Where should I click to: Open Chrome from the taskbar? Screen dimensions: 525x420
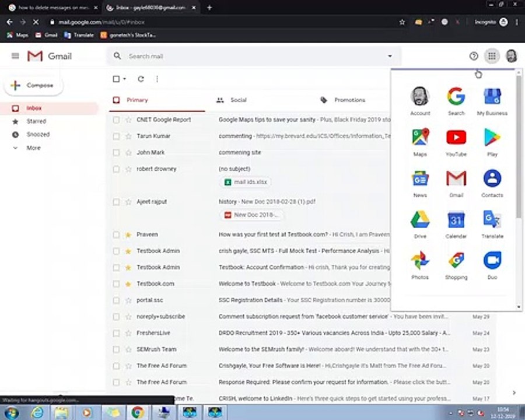click(138, 412)
